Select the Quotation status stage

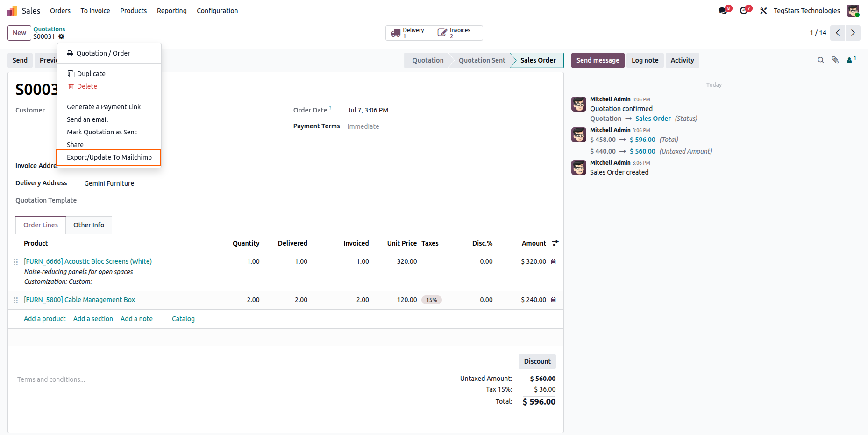427,60
